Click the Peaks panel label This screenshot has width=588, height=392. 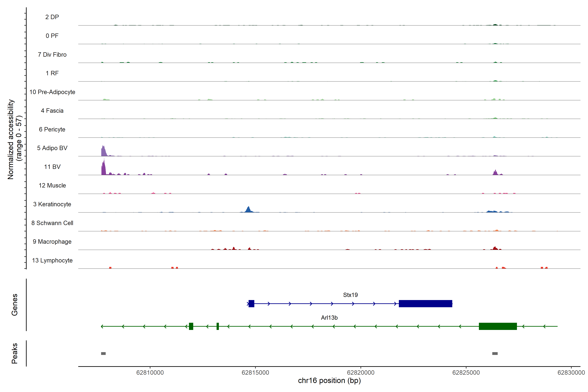point(15,353)
